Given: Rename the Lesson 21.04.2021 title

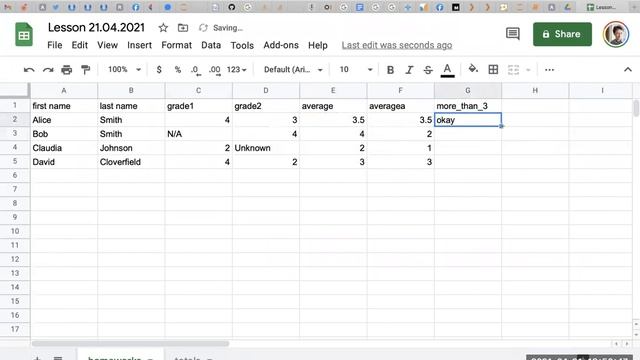Looking at the screenshot, I should click(96, 27).
